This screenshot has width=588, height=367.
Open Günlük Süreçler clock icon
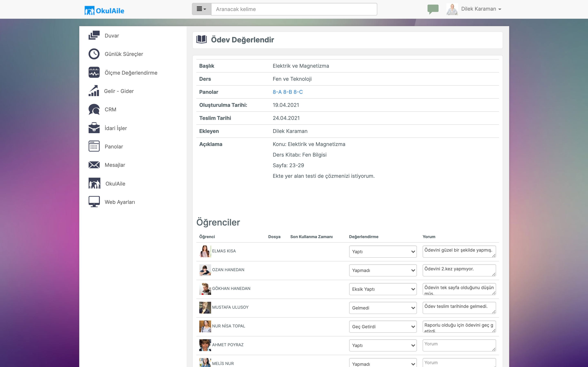(x=94, y=54)
